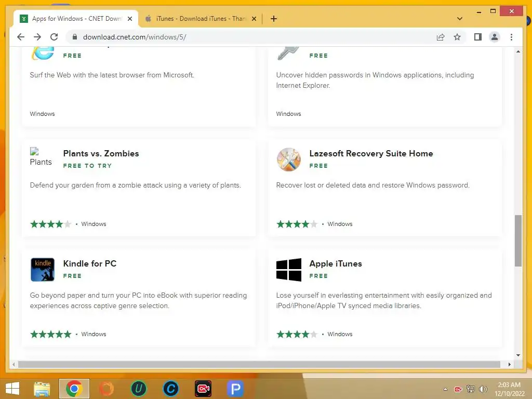
Task: Go forward to the next page
Action: (37, 37)
